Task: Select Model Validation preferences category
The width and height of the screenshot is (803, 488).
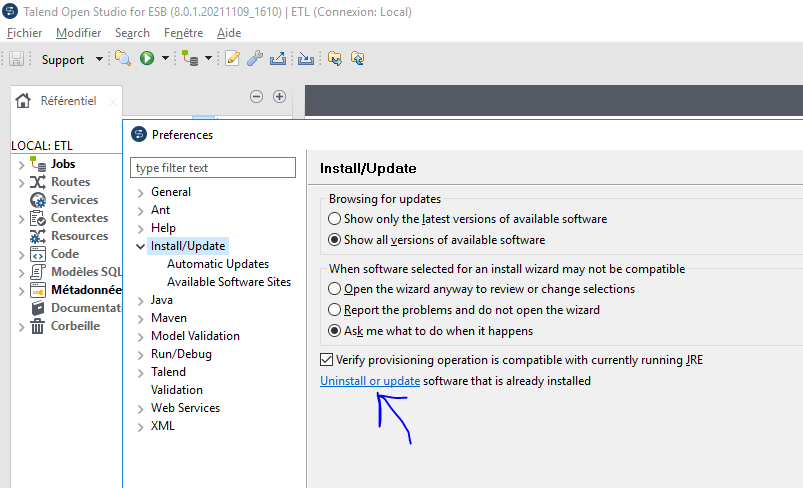Action: tap(195, 336)
